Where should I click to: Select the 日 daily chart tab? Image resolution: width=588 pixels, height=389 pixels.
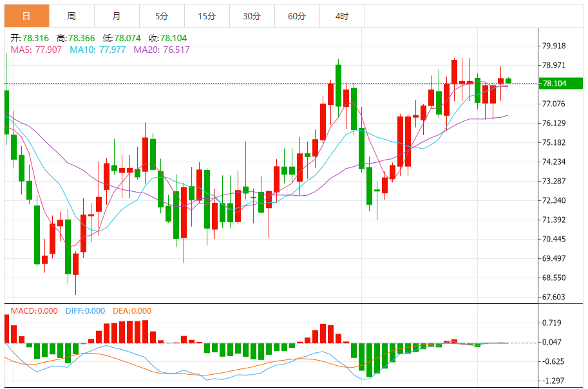tap(26, 16)
